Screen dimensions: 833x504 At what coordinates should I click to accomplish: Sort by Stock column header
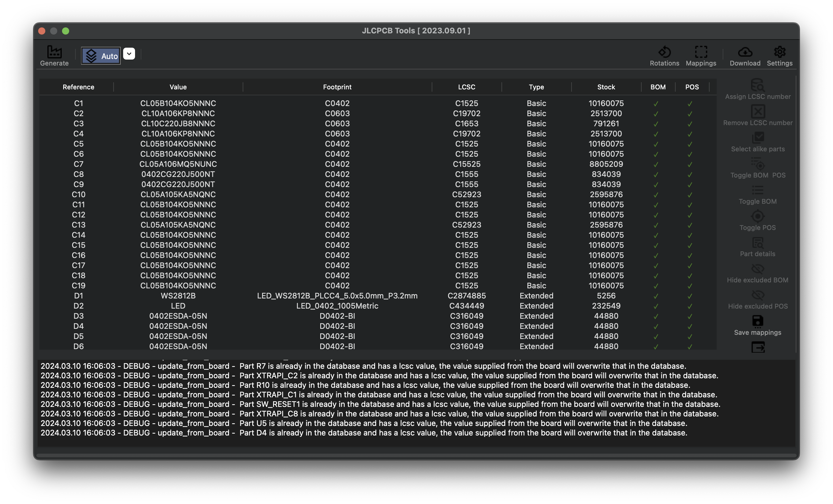(606, 87)
